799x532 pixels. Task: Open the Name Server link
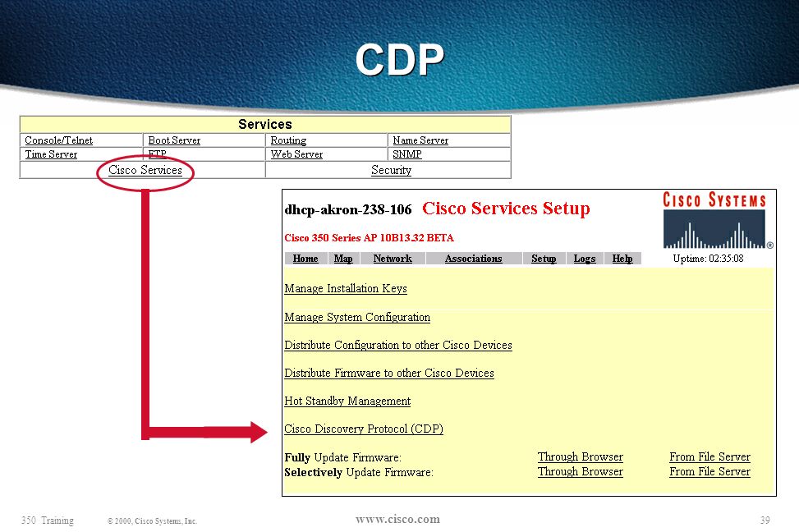pos(420,140)
